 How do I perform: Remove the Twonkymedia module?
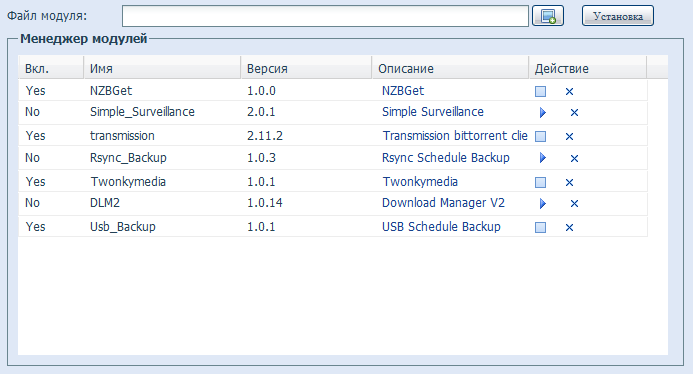569,182
